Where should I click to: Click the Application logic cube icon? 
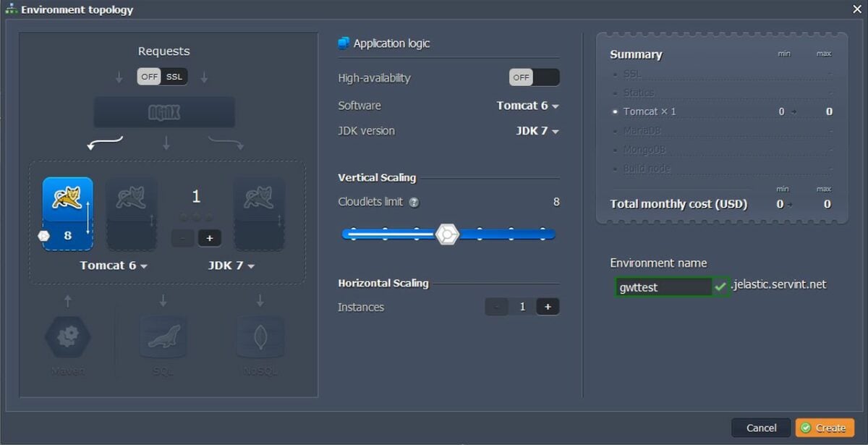point(344,43)
